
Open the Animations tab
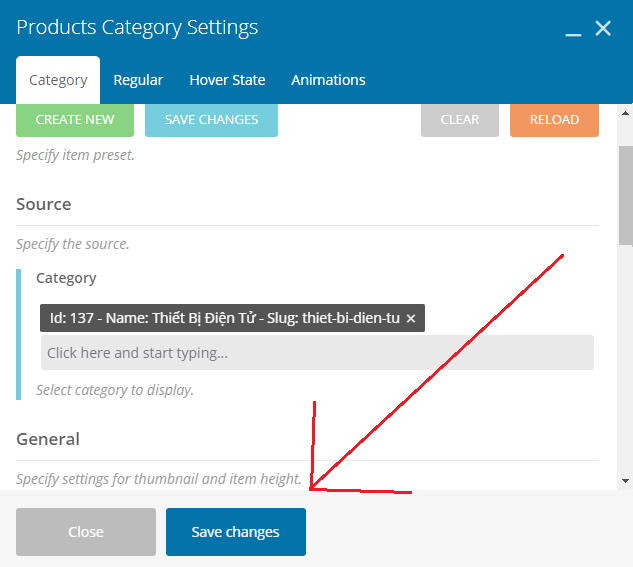(328, 80)
